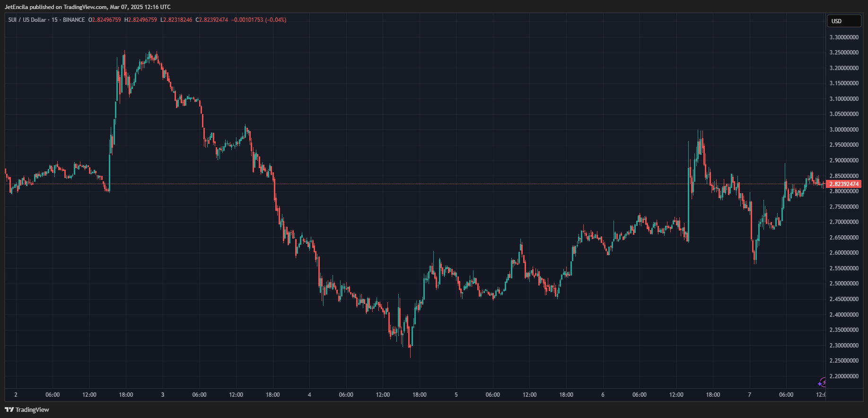Click the 2.70000000 price axis label
Image resolution: width=868 pixels, height=418 pixels.
pyautogui.click(x=844, y=222)
